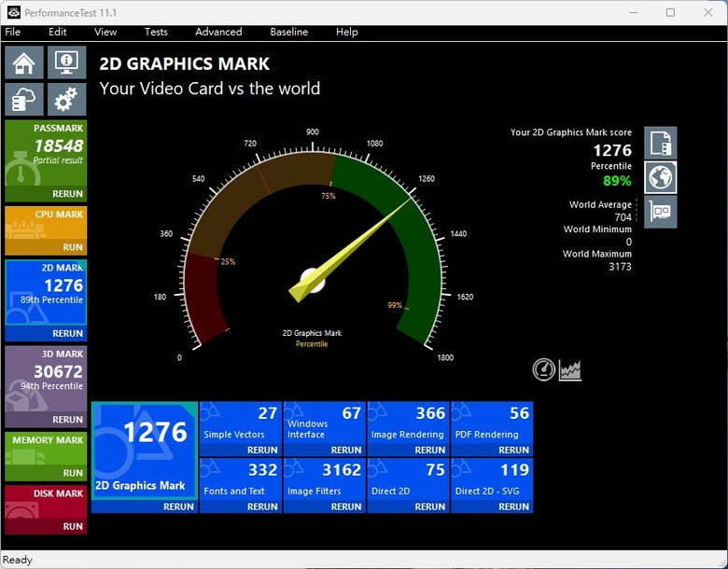This screenshot has width=728, height=569.
Task: Rerun the Direct 2D test
Action: (430, 507)
